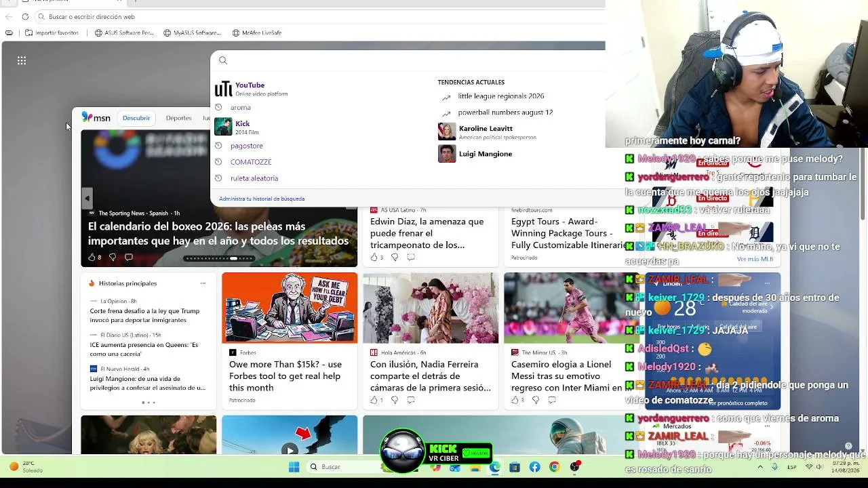Screen dimensions: 868x488
Task: Open comments on the boxeo 2026 story
Action: pyautogui.click(x=129, y=258)
